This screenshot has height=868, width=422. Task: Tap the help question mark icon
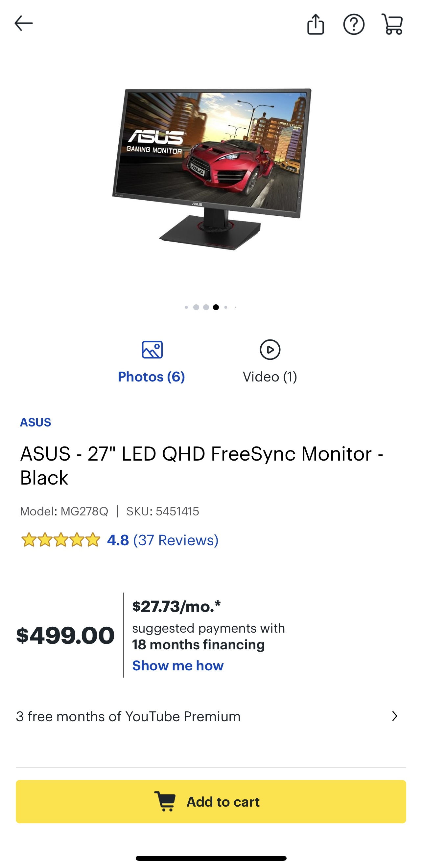coord(354,24)
